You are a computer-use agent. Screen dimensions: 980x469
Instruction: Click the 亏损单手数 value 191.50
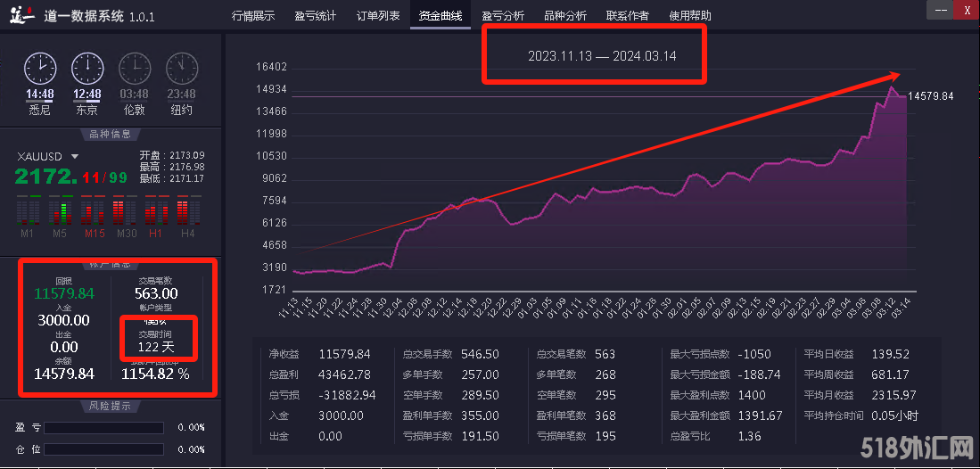(480, 437)
